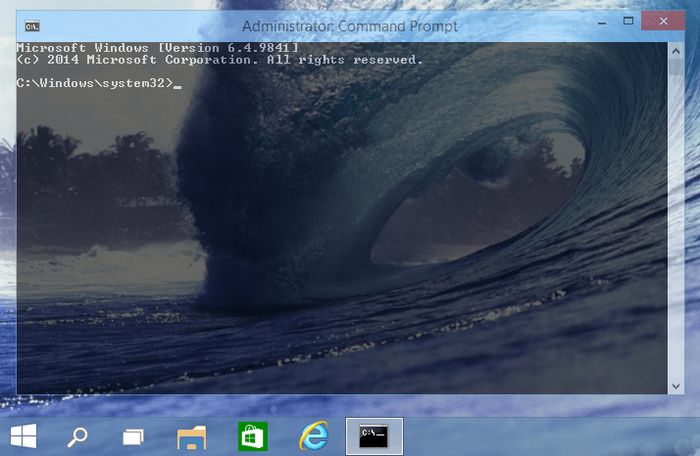Open the Command Prompt title bar system icon
Viewport: 700px width, 456px height.
pyautogui.click(x=32, y=25)
